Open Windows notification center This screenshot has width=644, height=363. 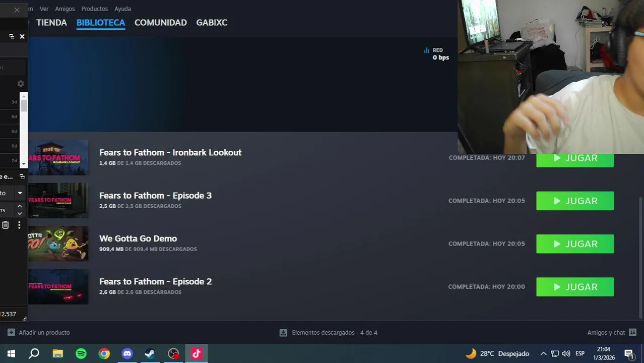pyautogui.click(x=629, y=353)
